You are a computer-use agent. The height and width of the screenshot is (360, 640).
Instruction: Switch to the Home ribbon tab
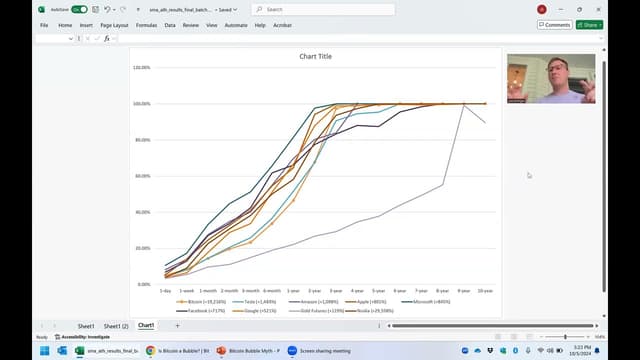(65, 25)
